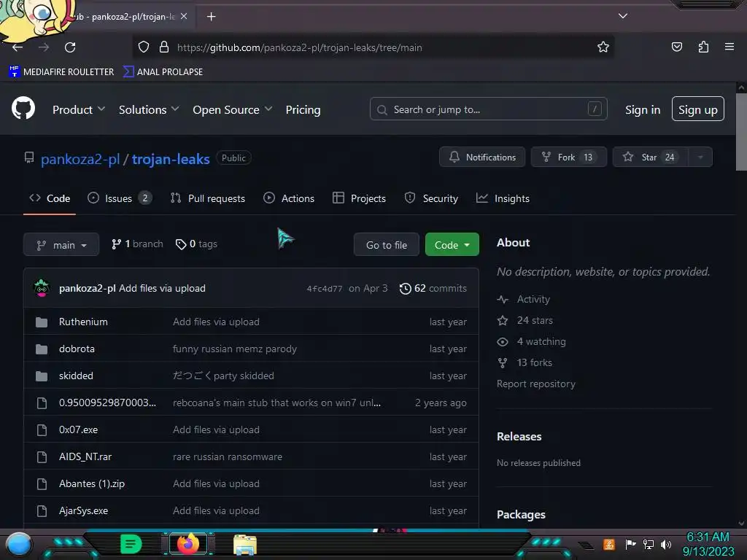Expand the Solutions navigation menu
747x560 pixels.
tap(149, 109)
